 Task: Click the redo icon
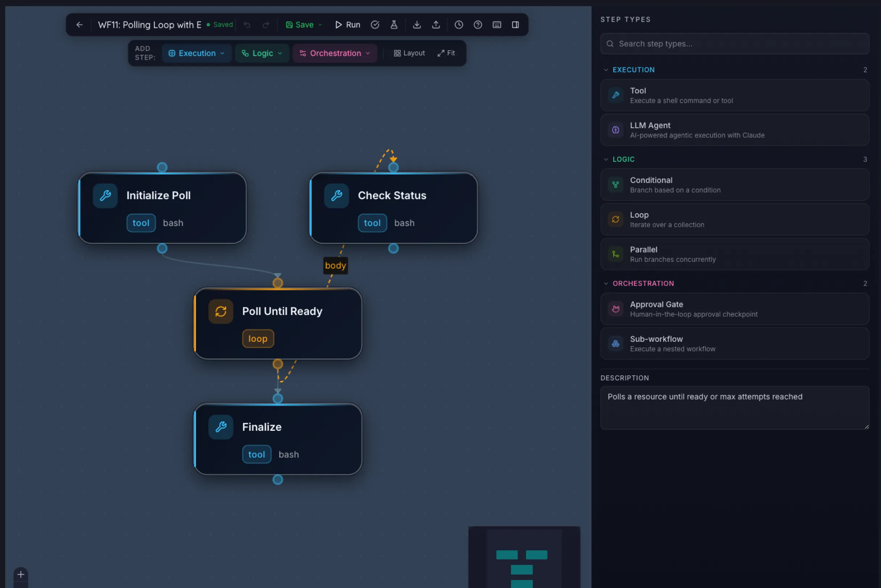266,25
